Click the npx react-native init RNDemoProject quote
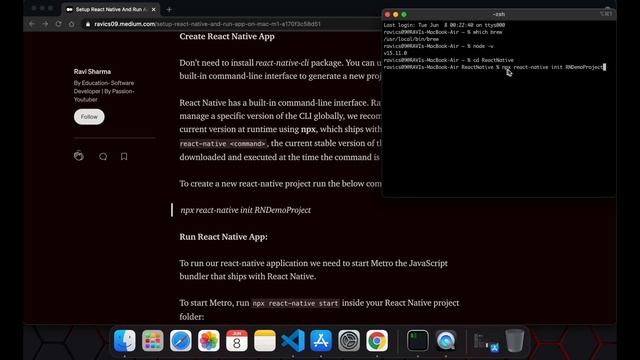The image size is (640, 360). click(245, 210)
